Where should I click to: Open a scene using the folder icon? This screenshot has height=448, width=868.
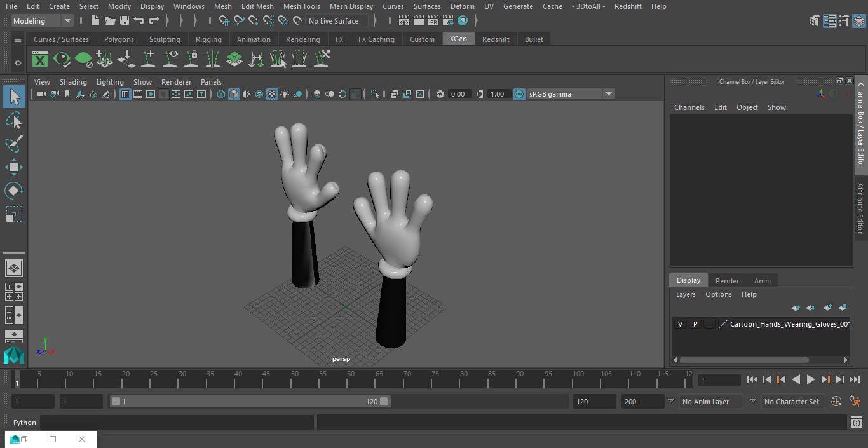click(109, 21)
